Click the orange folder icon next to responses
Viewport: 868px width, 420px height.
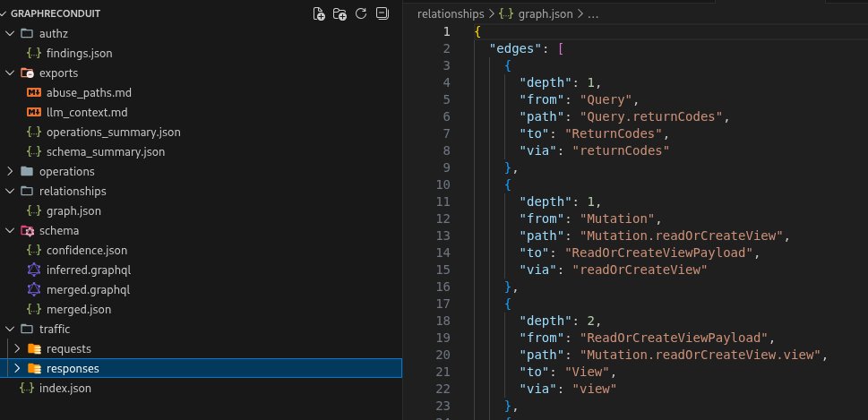[34, 369]
